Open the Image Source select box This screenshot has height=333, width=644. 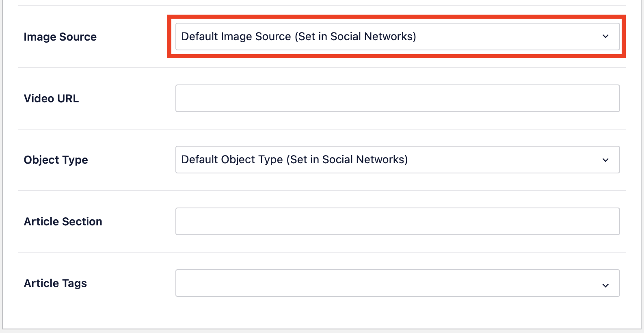coord(398,37)
